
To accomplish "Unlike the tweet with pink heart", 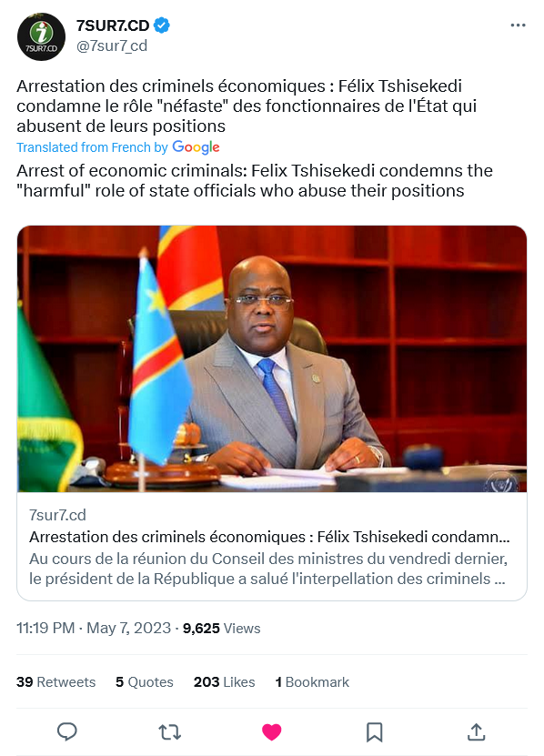I will coord(271,732).
